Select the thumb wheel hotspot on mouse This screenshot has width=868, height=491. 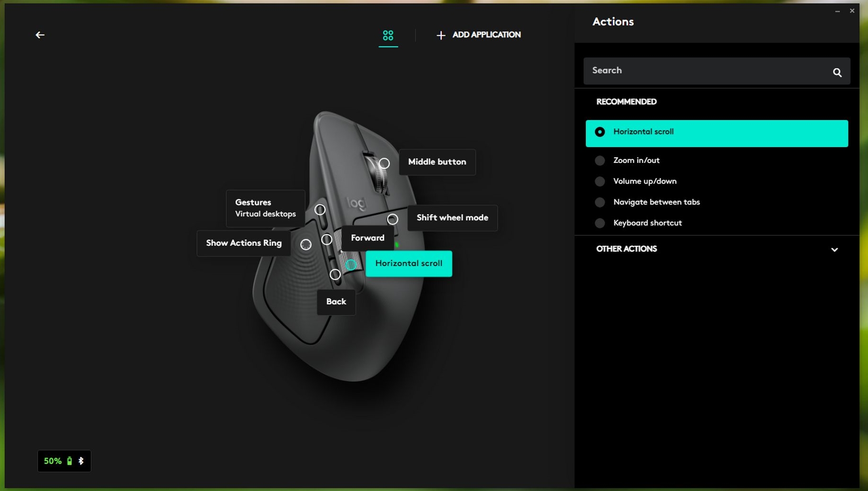(x=351, y=265)
